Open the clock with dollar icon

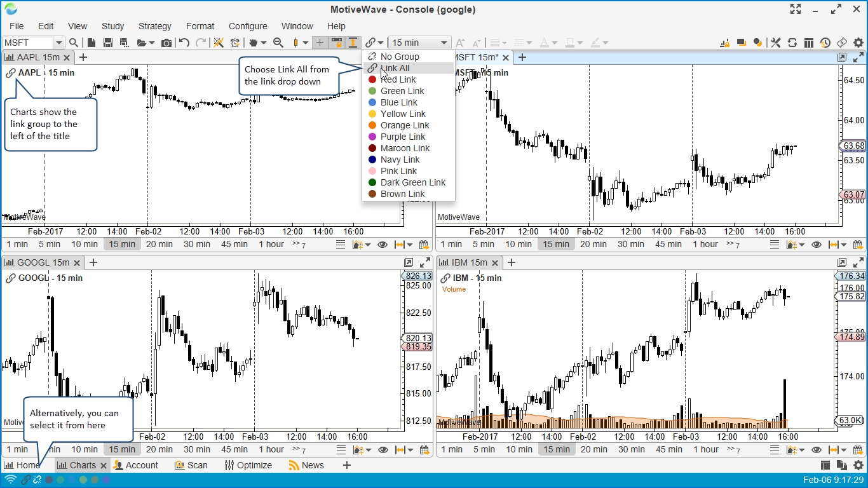[825, 43]
